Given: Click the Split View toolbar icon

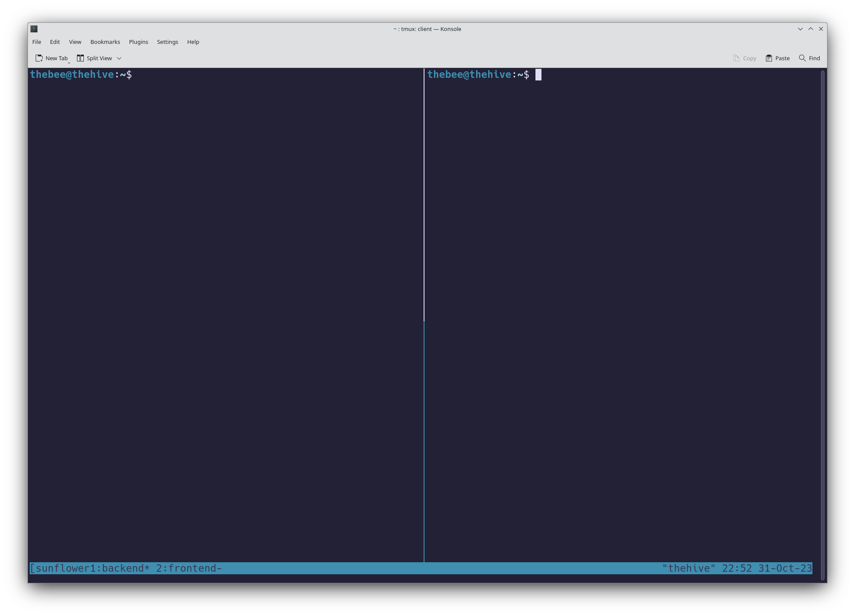Looking at the screenshot, I should (x=80, y=58).
